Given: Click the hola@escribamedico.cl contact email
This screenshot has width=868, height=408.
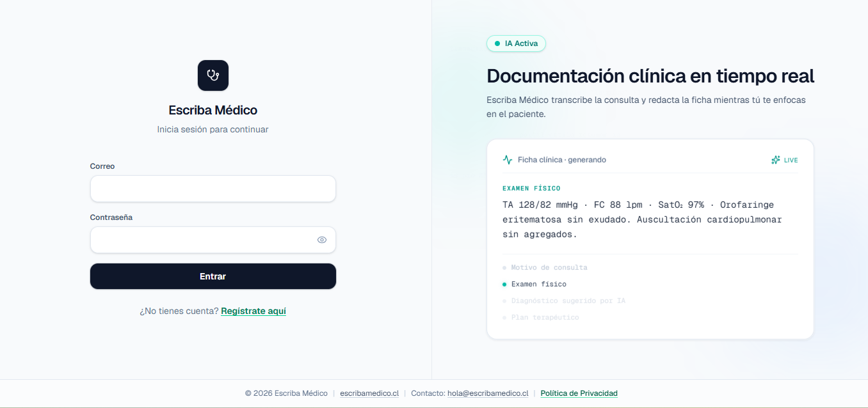Looking at the screenshot, I should click(488, 393).
